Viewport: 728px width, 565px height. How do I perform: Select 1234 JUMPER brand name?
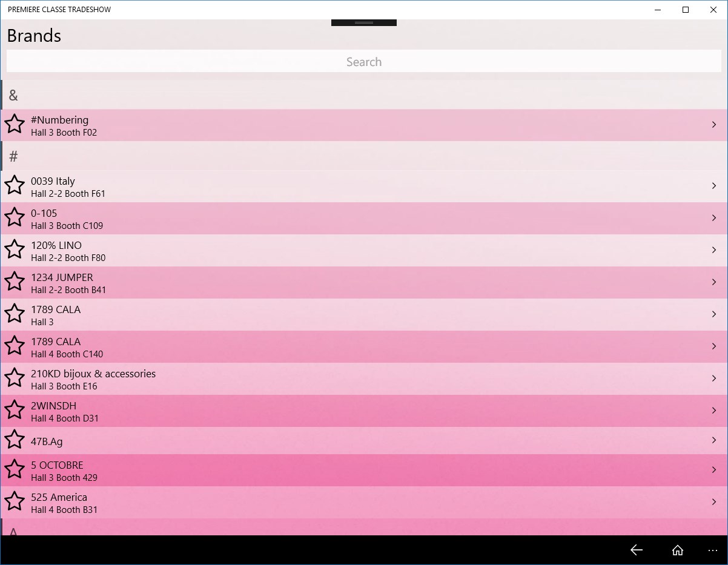[62, 277]
